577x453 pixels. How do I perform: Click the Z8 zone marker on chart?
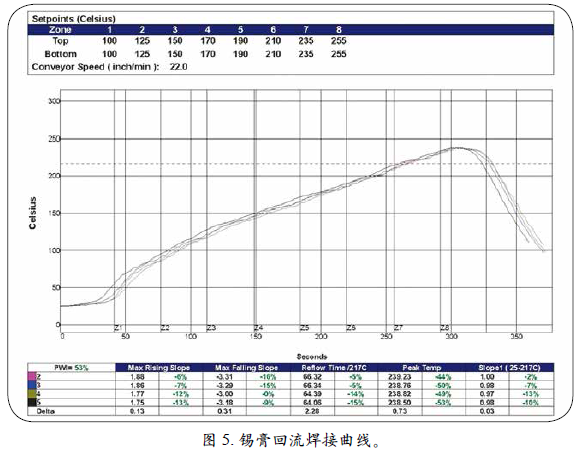click(x=445, y=328)
